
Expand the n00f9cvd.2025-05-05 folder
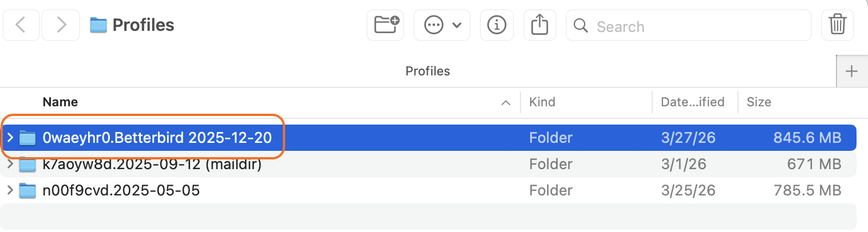point(10,190)
